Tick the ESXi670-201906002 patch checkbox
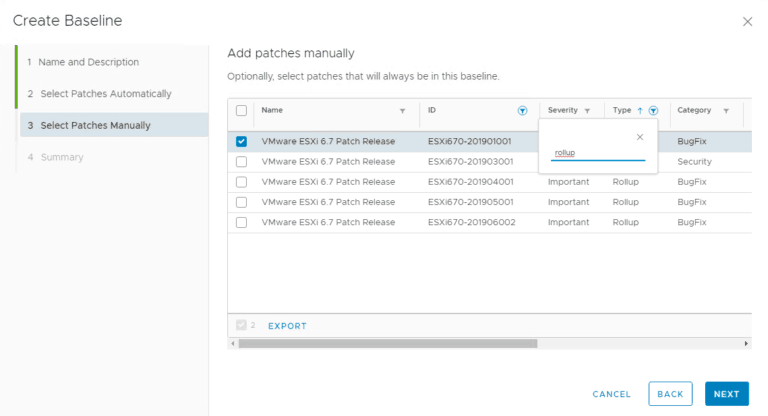The height and width of the screenshot is (416, 768). (x=241, y=222)
